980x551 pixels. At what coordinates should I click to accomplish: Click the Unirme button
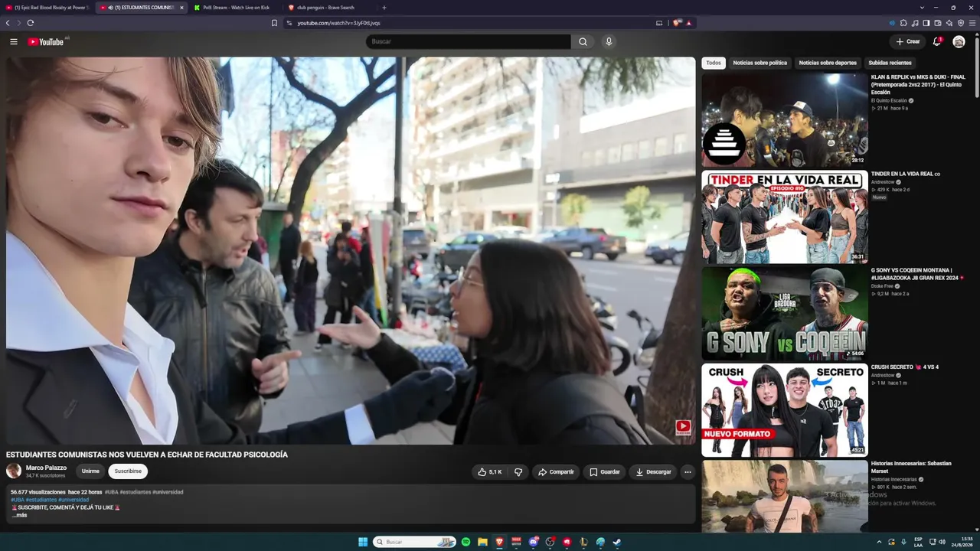point(91,471)
